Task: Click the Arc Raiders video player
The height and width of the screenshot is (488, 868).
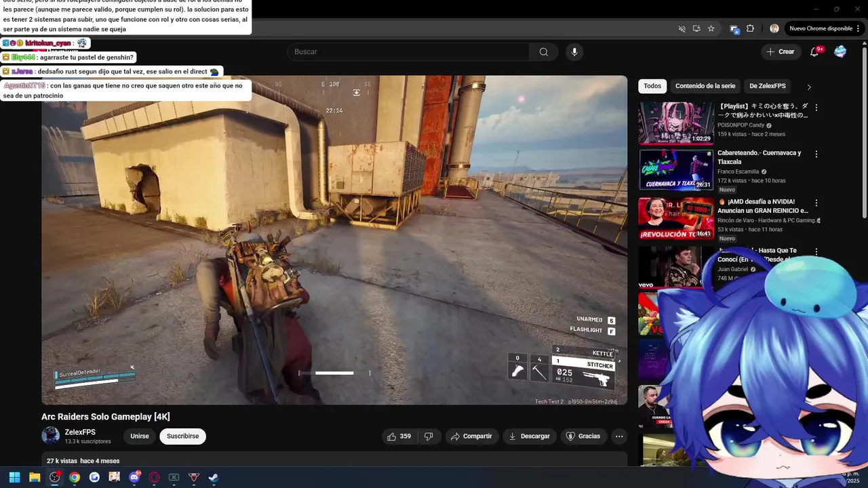Action: (334, 240)
